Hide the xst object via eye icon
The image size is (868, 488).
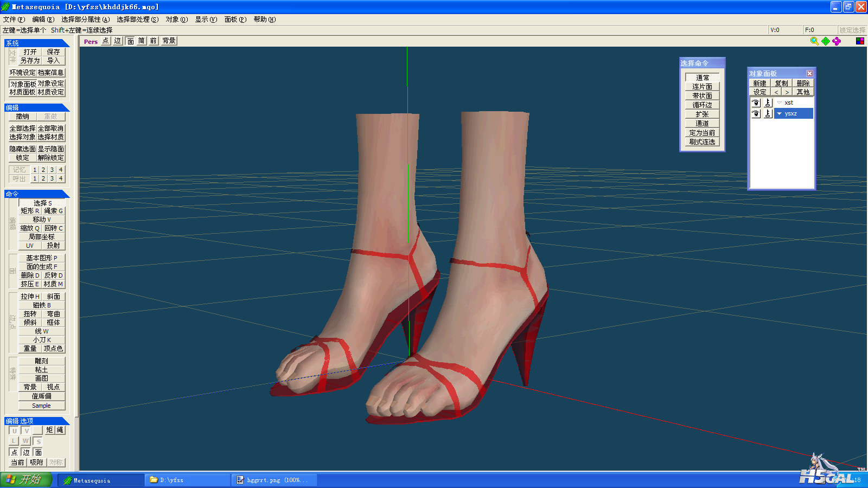coord(756,102)
